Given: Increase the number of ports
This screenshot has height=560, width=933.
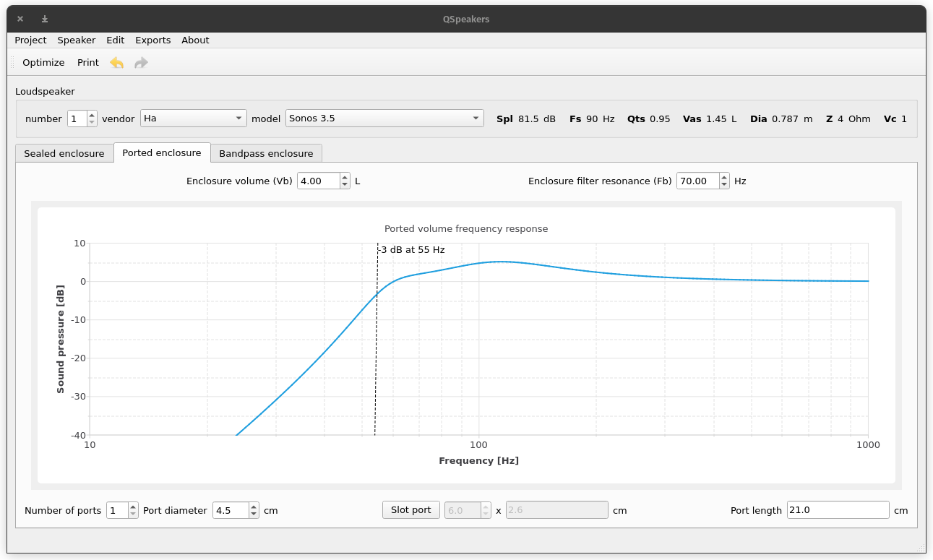Looking at the screenshot, I should tap(133, 507).
